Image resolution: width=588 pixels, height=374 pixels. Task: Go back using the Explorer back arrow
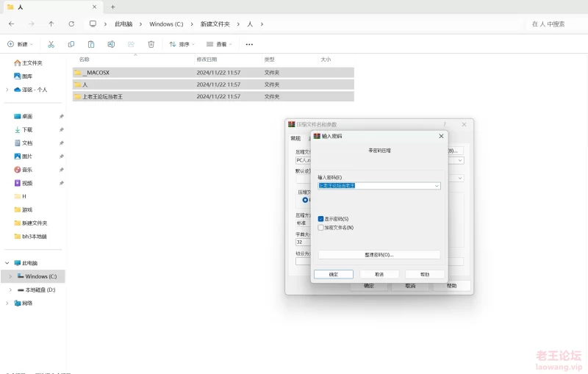(11, 24)
